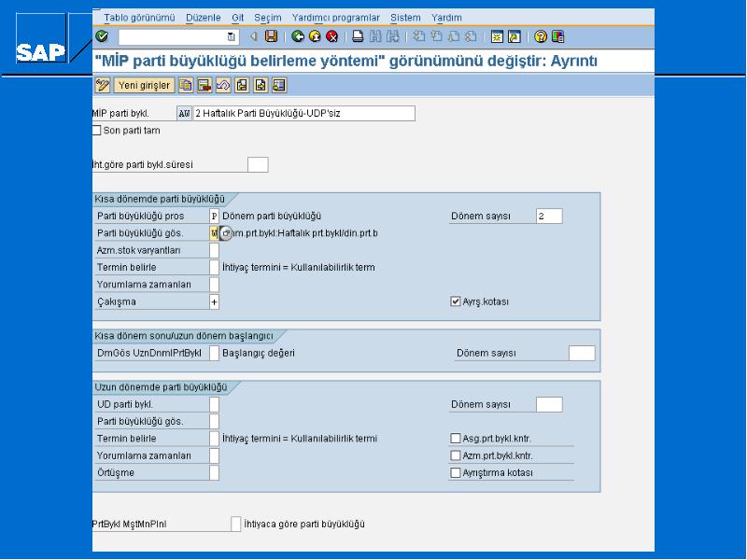Screen dimensions: 747x560
Task: Save with the floppy disk icon
Action: coord(271,36)
